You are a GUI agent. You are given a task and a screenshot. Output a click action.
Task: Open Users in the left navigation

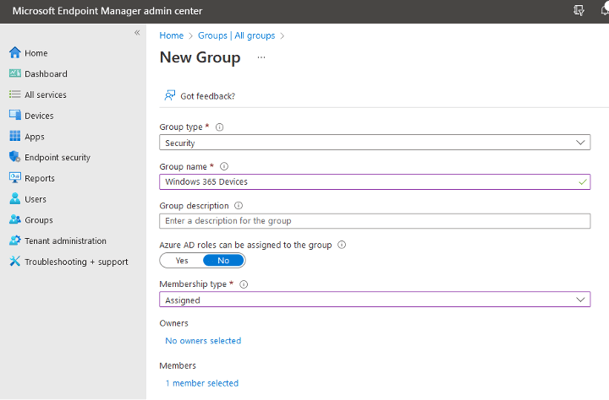click(35, 199)
